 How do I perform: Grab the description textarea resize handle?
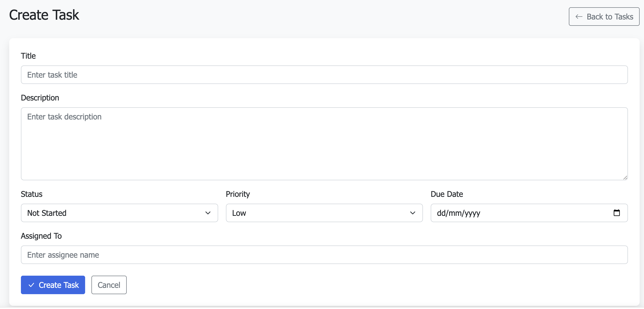pyautogui.click(x=625, y=177)
